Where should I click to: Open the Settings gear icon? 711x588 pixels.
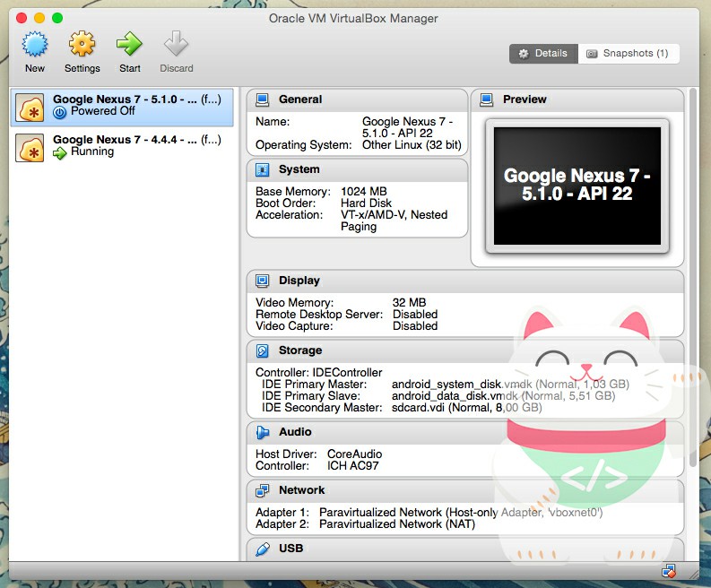[82, 44]
